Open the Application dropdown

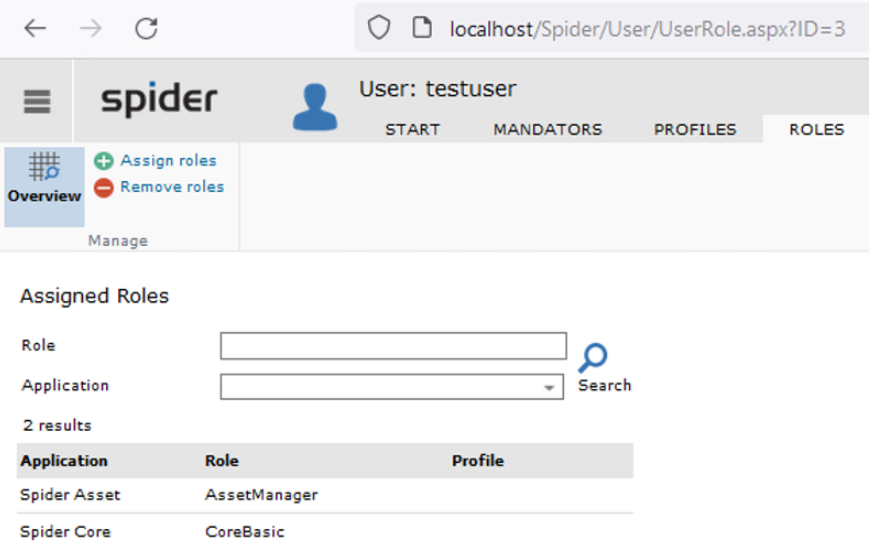click(392, 386)
